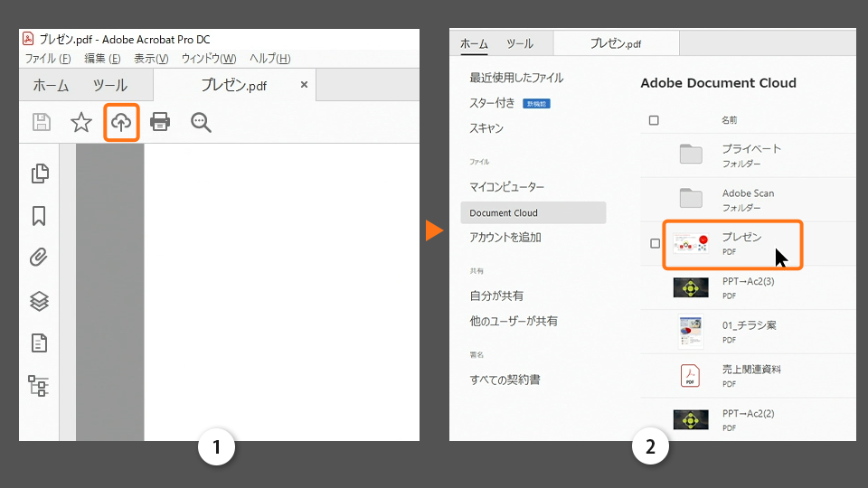Select the 売上関連資料 file name
Screen dimensions: 868x488
[x=751, y=369]
